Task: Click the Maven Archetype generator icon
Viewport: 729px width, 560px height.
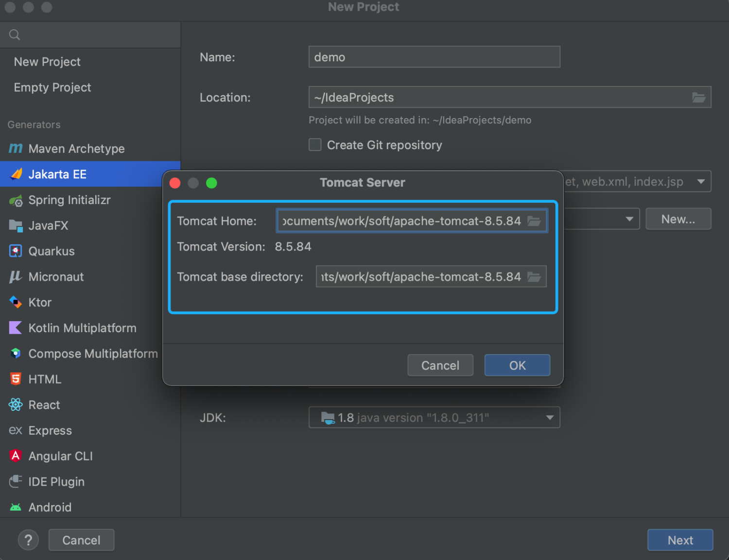Action: pyautogui.click(x=16, y=148)
